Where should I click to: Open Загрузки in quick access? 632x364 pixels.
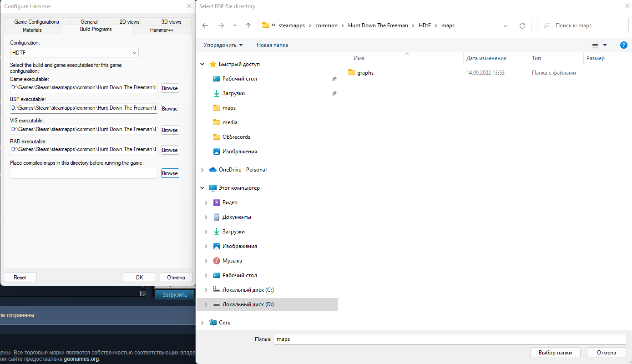click(x=233, y=93)
